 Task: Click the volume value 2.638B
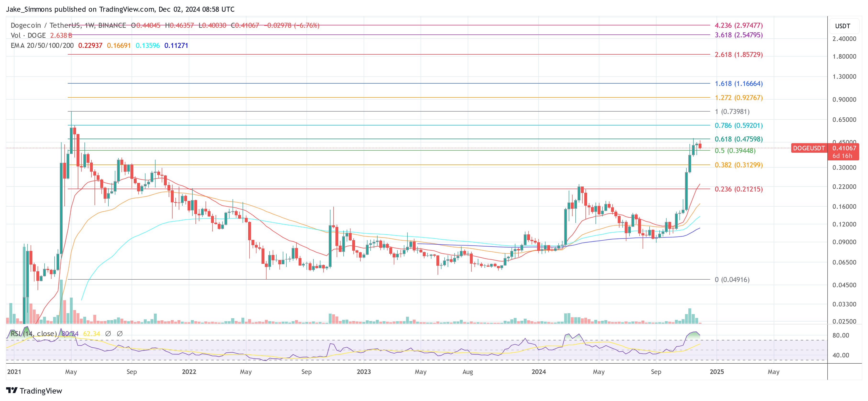61,35
